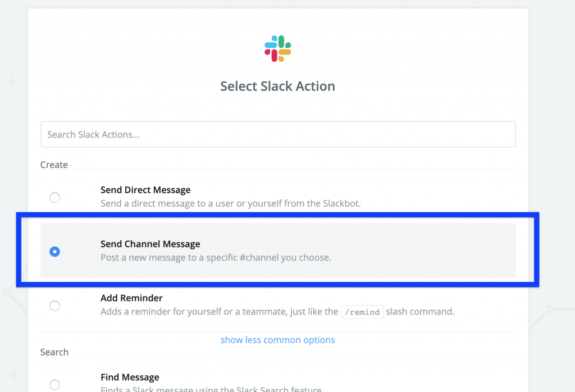This screenshot has width=575, height=392.
Task: Select the Find Message radio button
Action: click(x=54, y=385)
